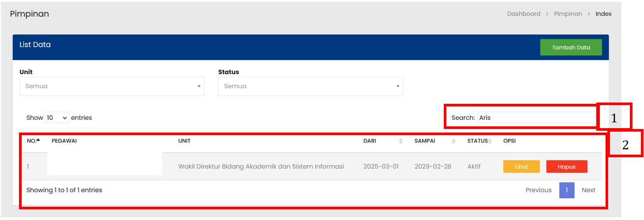
Task: Click the green Tambah Data button
Action: coord(571,47)
